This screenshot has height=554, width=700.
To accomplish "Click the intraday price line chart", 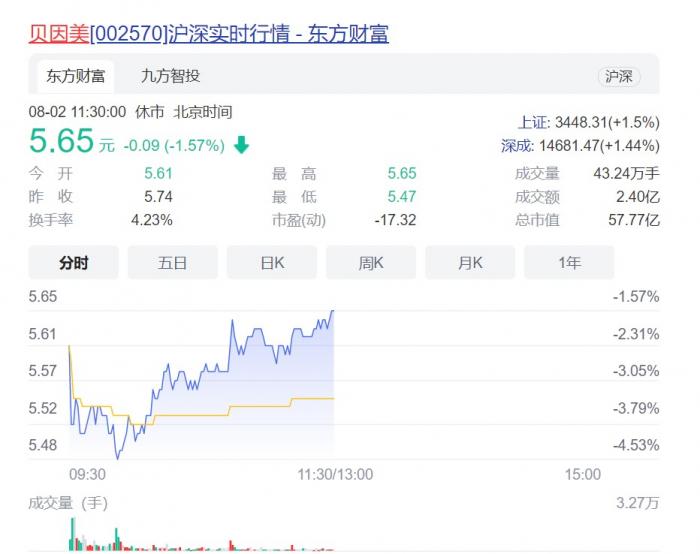I will coord(201,384).
